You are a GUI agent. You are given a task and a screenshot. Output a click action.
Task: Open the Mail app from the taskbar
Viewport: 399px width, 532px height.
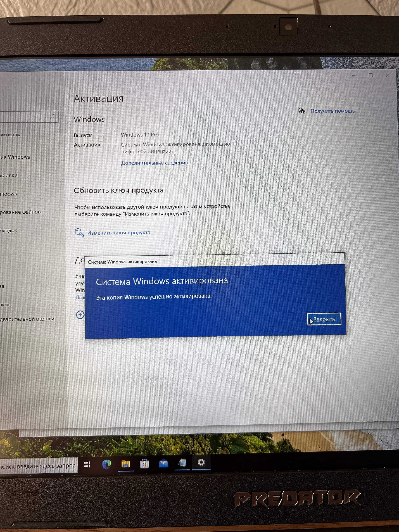(163, 463)
